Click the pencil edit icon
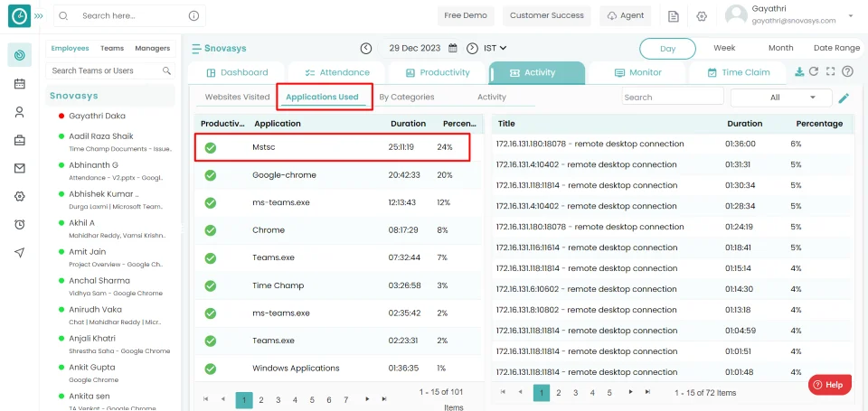Screen dimensions: 868x411 pyautogui.click(x=844, y=98)
